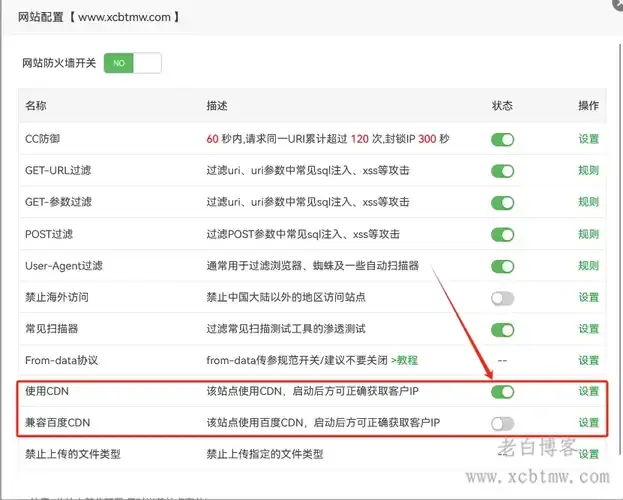Select the CC防御 row name
The height and width of the screenshot is (500, 623).
(43, 139)
